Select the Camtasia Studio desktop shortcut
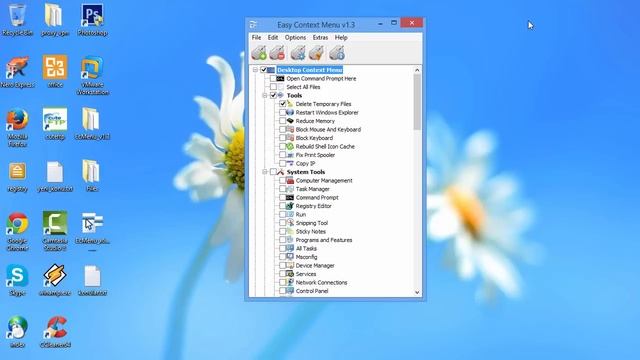640x360 pixels. 55,231
